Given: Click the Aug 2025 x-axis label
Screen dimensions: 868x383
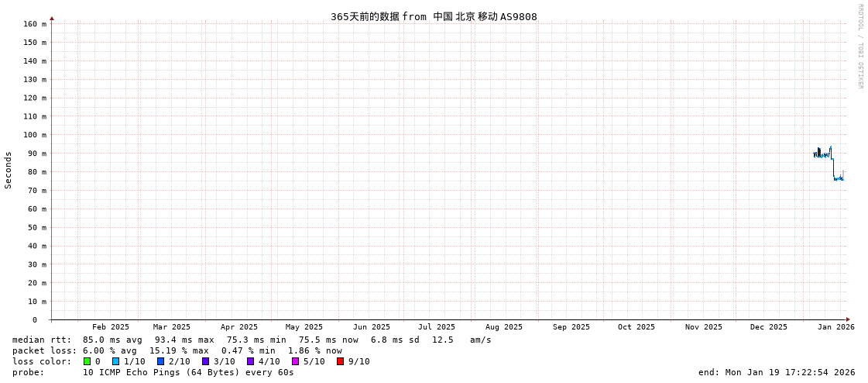Looking at the screenshot, I should [504, 327].
